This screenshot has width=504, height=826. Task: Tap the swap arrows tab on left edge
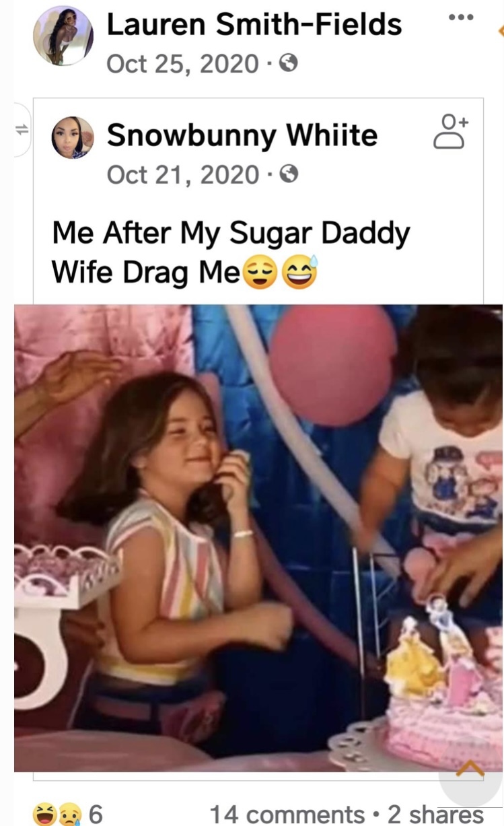[22, 131]
